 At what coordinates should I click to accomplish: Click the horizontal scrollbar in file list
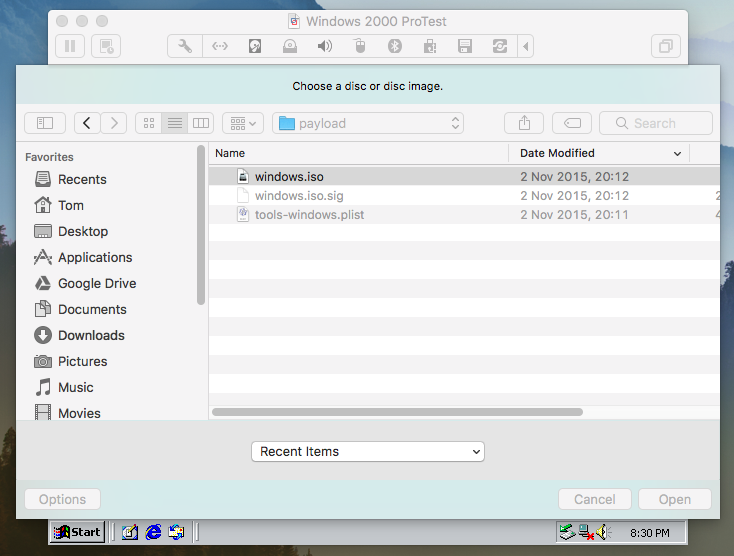397,412
